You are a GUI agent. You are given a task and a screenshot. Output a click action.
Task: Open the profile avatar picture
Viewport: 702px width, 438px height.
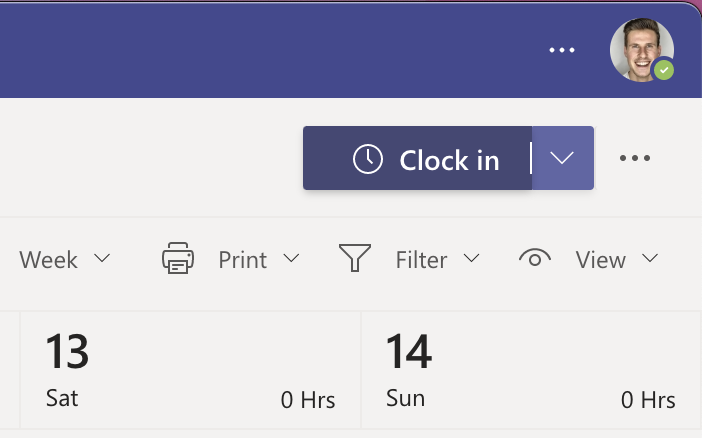tap(640, 48)
